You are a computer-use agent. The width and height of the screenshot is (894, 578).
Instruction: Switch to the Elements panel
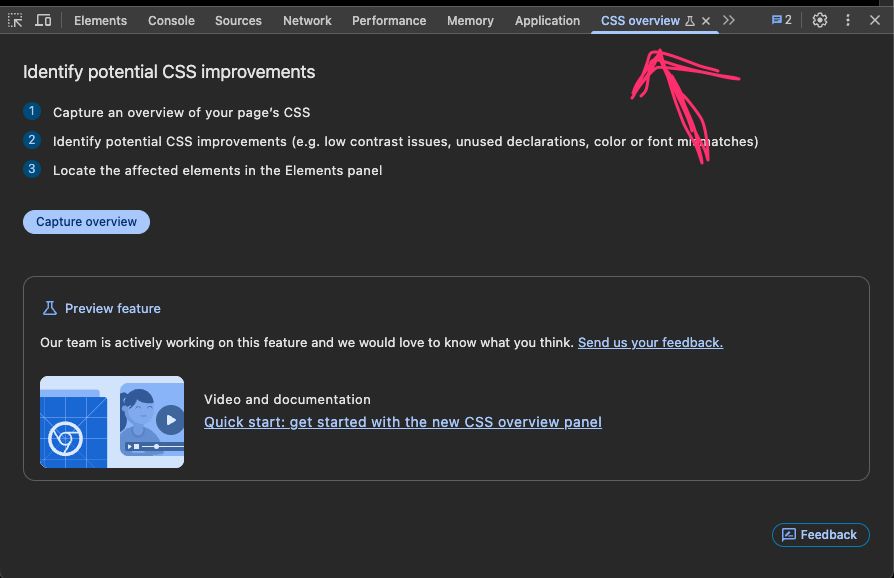100,19
